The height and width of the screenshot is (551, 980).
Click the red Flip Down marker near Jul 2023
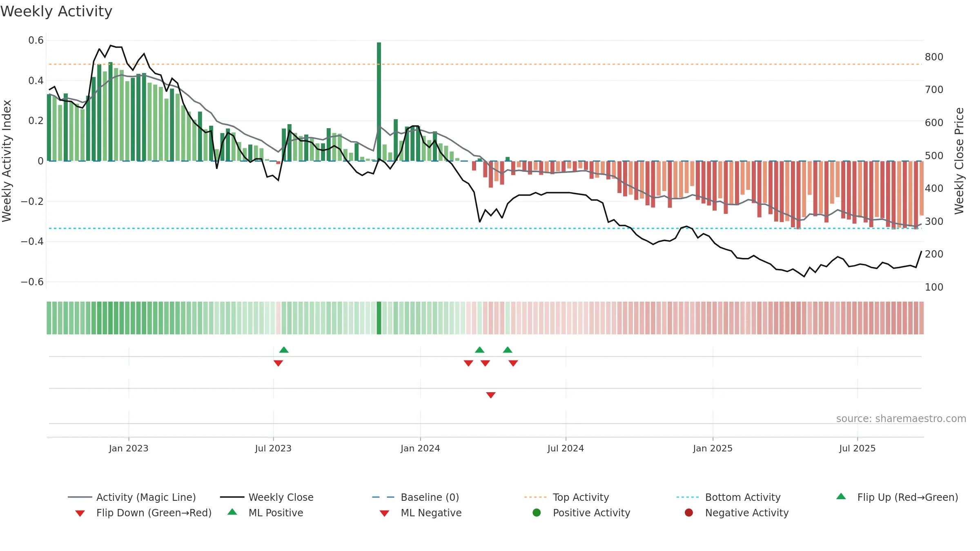point(278,363)
